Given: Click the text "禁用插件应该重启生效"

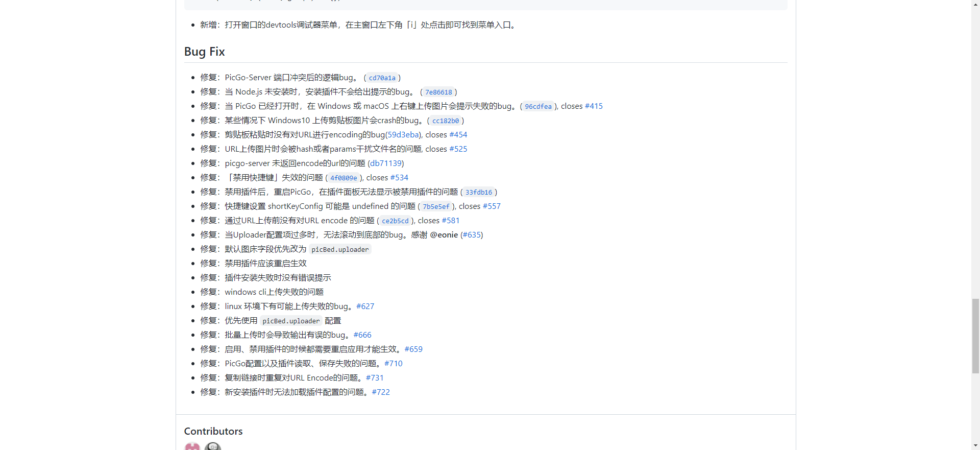Looking at the screenshot, I should click(265, 264).
